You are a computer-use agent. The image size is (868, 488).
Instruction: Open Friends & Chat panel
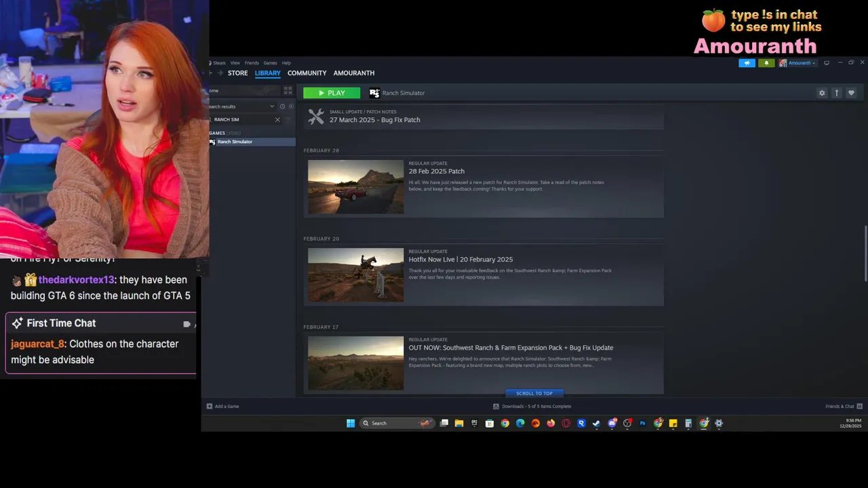(x=844, y=406)
